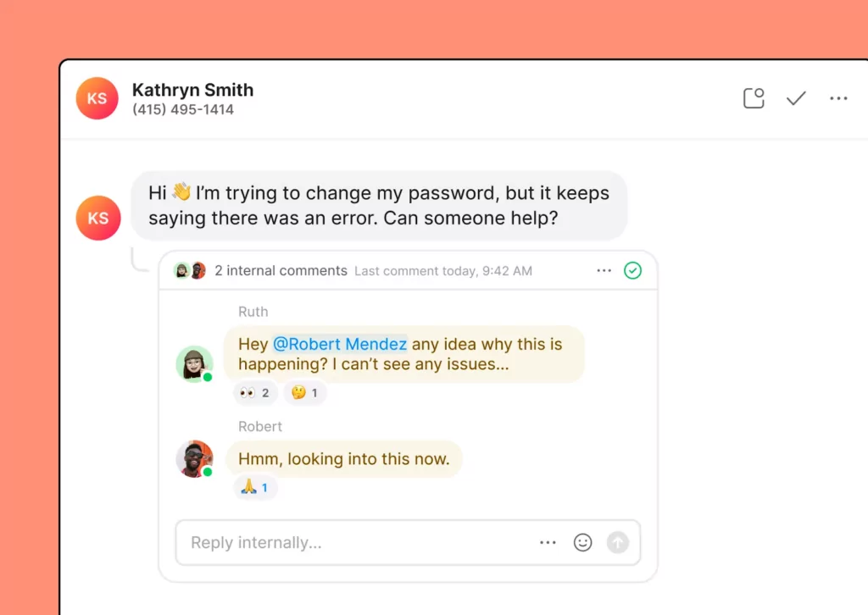Click the mark-as-unread icon in conversation header
Screen dimensions: 868x615
point(754,98)
